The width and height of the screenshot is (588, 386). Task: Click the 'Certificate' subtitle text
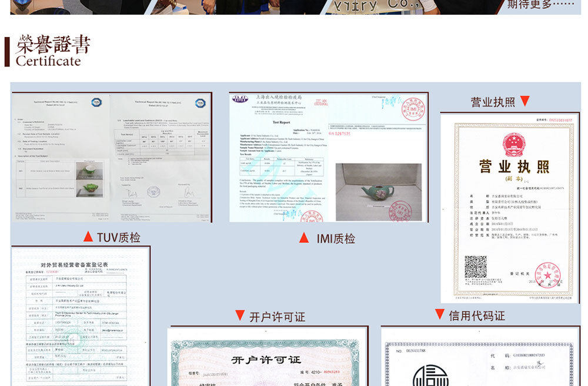[x=48, y=61]
